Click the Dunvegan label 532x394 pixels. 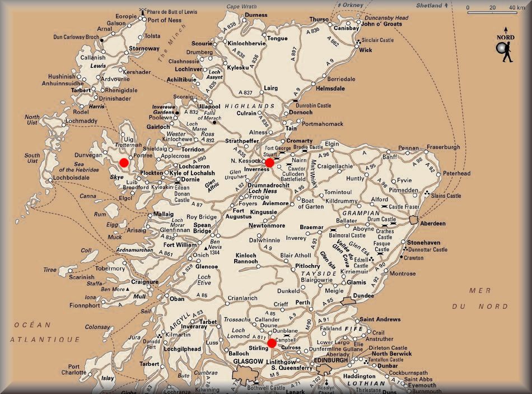point(88,155)
